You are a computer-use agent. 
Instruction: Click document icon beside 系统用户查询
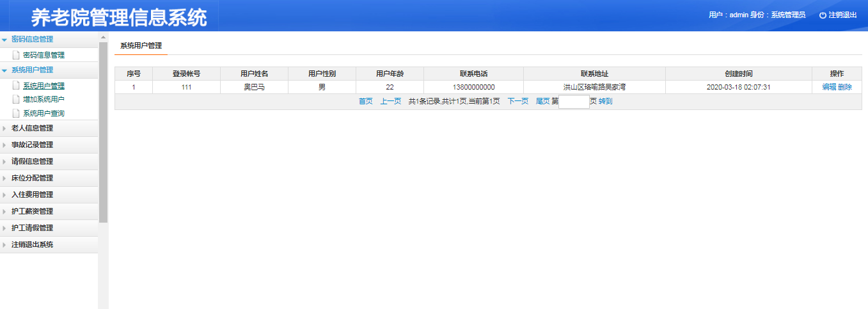pos(16,113)
